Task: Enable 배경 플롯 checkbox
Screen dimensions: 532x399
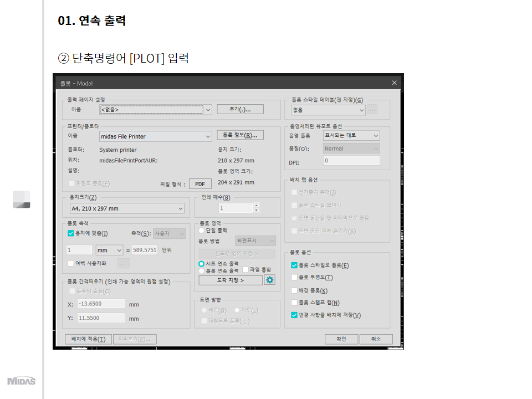Action: coord(294,290)
